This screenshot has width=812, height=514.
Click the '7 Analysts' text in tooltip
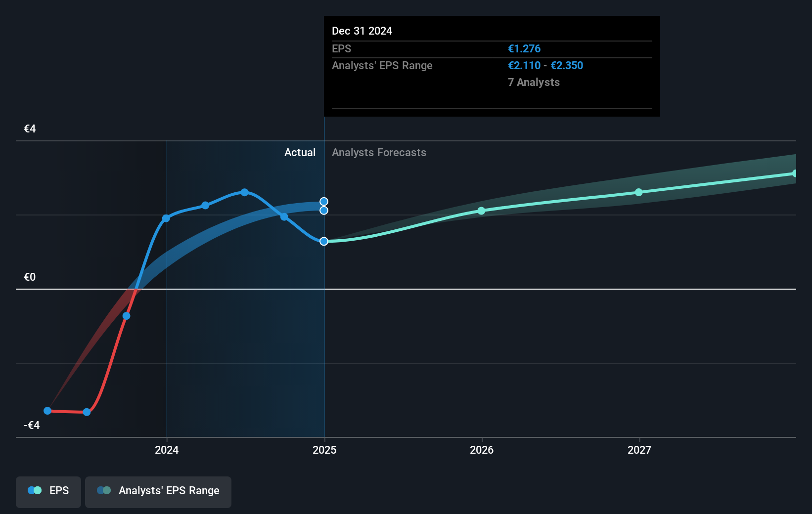(534, 82)
